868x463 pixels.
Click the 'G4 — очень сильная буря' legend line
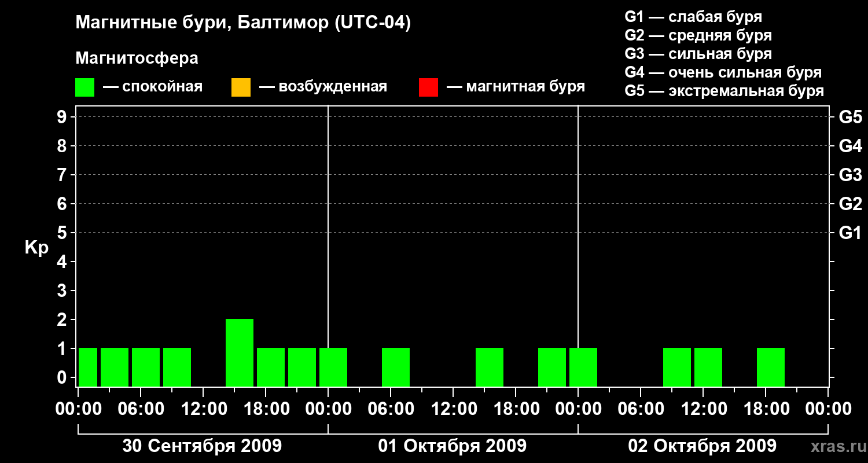pos(723,72)
